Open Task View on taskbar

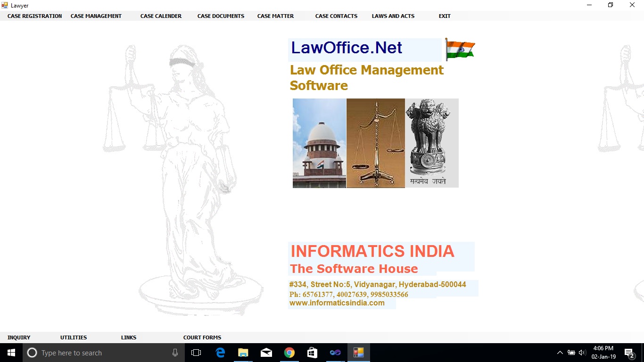[196, 353]
